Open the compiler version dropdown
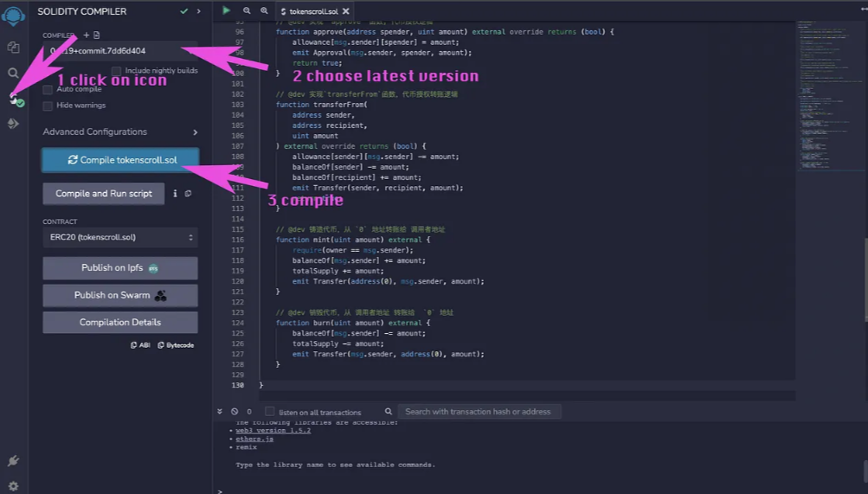The height and width of the screenshot is (494, 868). click(x=120, y=51)
